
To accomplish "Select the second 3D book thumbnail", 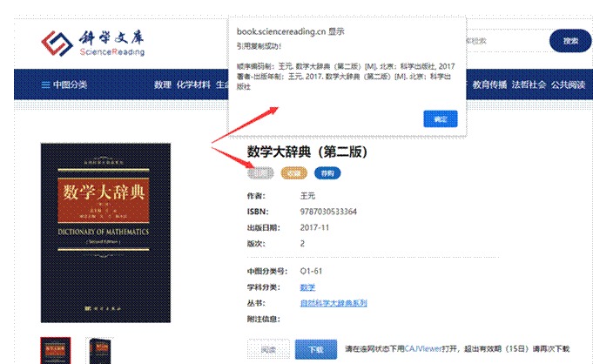I will (x=100, y=350).
